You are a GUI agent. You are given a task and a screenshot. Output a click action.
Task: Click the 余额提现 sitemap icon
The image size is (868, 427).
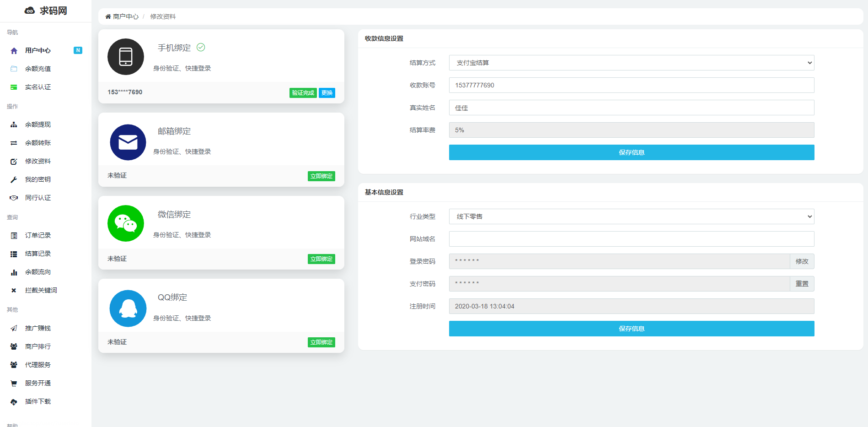point(14,124)
